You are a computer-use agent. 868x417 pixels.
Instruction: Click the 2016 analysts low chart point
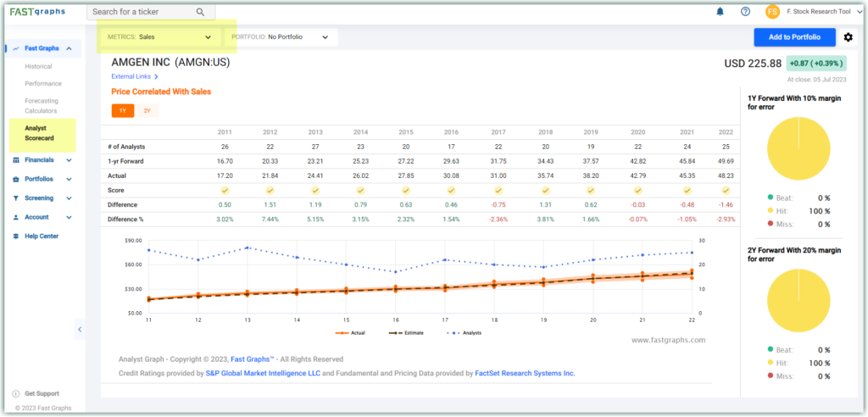[x=397, y=271]
